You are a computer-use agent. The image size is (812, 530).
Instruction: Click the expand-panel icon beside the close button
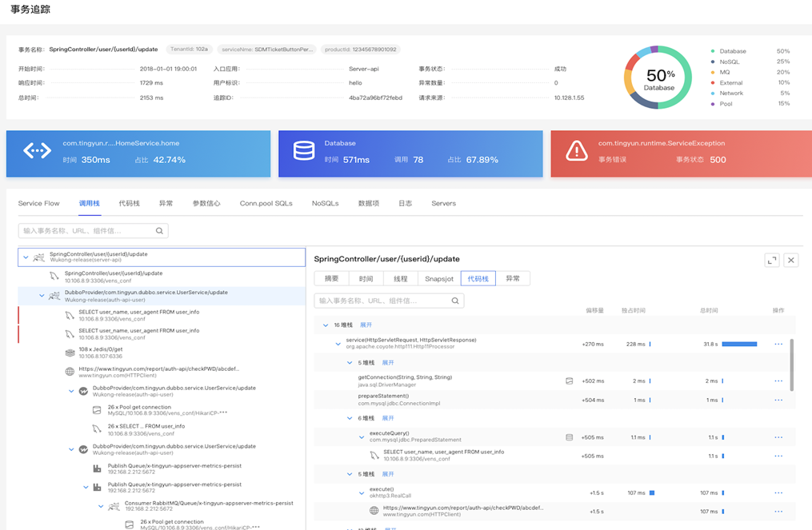click(x=772, y=261)
